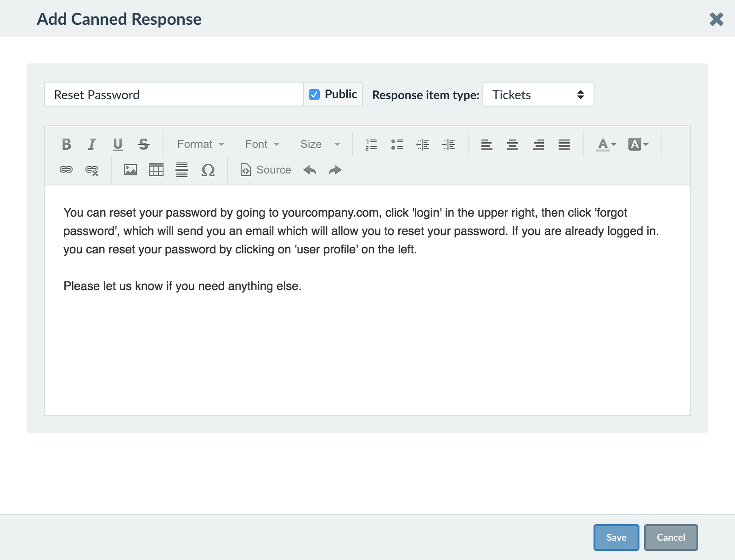This screenshot has height=560, width=735.
Task: Insert an image into the response
Action: click(130, 170)
